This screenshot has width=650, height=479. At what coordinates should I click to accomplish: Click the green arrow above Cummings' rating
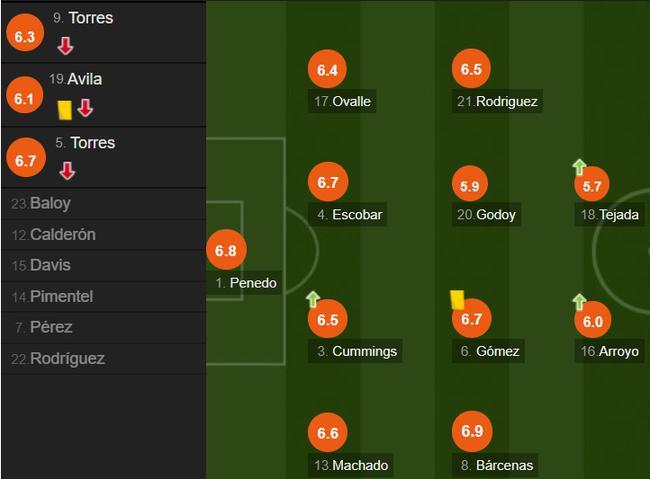coord(313,299)
